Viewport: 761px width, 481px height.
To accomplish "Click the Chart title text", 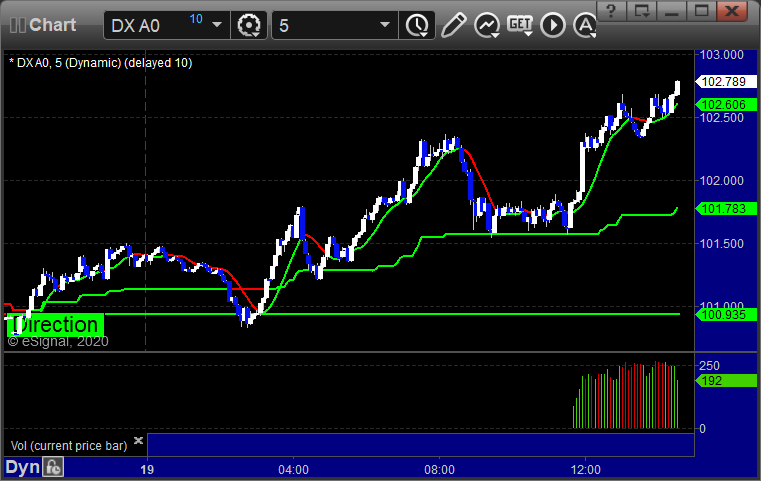I will tap(52, 25).
